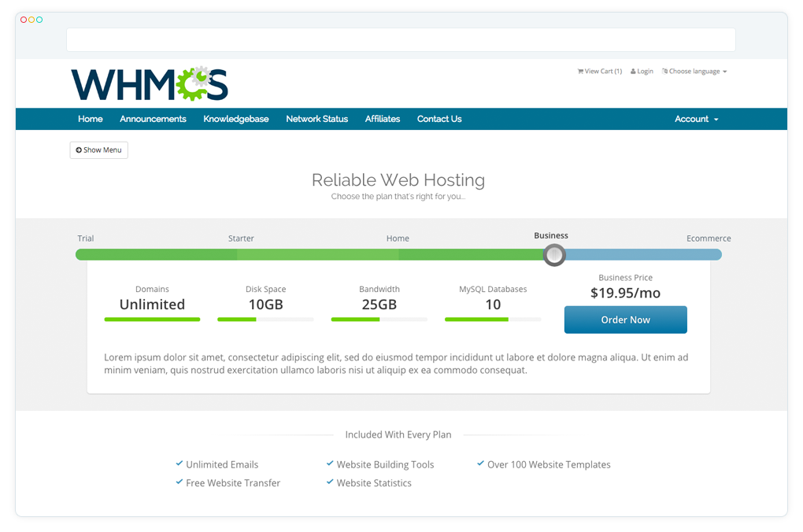Click the browser address bar
The image size is (803, 532).
tap(401, 39)
